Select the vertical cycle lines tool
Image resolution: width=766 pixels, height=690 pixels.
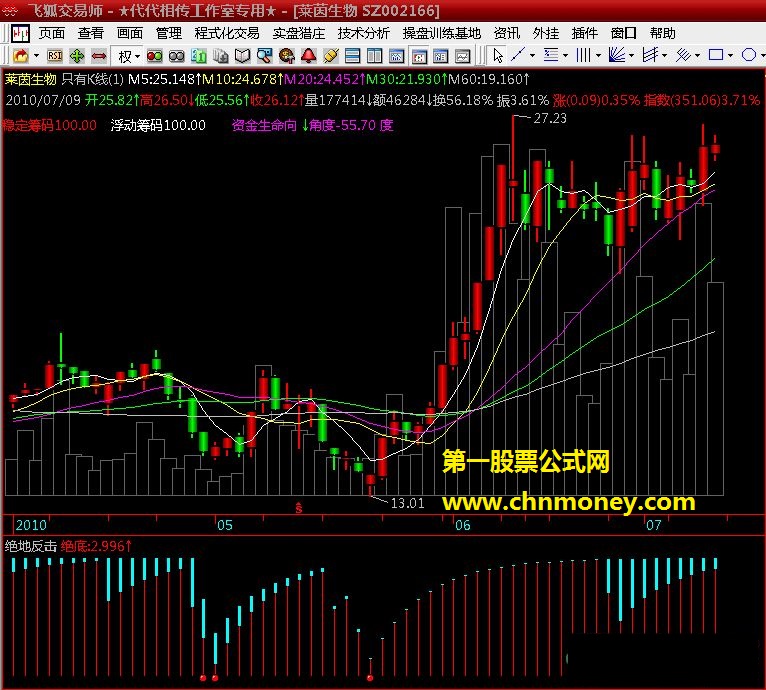tap(583, 55)
